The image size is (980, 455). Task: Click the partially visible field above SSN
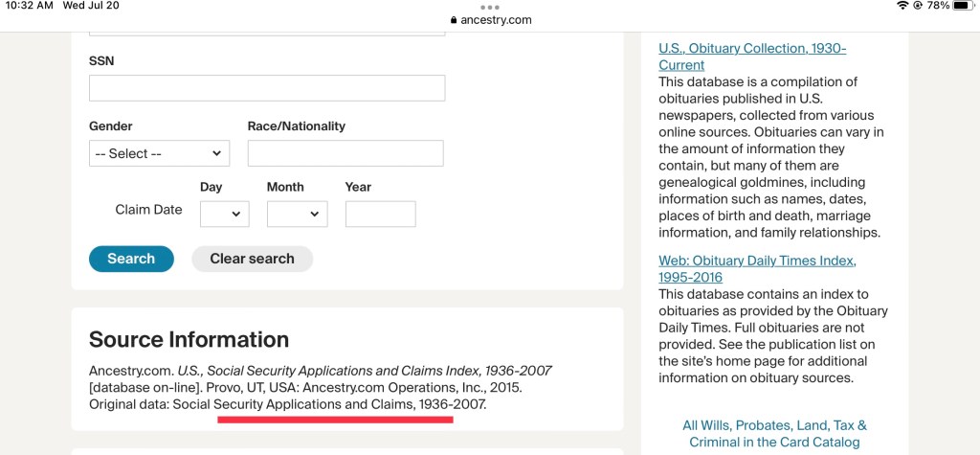click(267, 32)
